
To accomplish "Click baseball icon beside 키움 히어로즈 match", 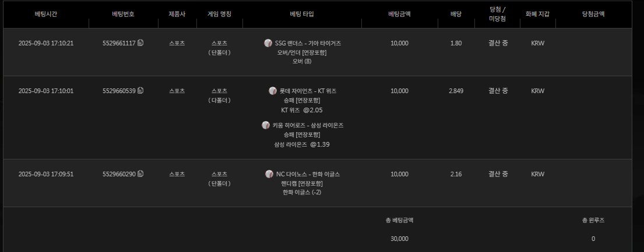I will [x=266, y=125].
